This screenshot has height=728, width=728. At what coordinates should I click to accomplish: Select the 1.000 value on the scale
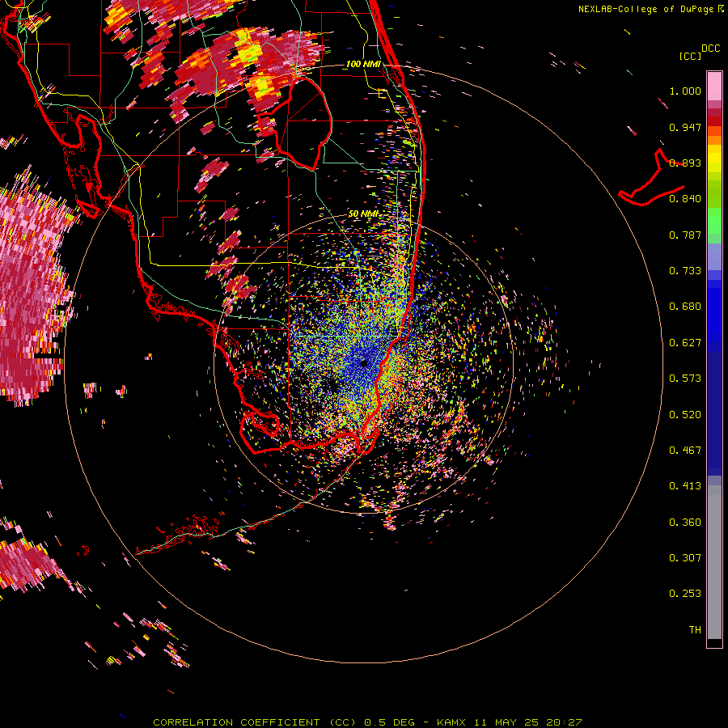click(x=685, y=91)
